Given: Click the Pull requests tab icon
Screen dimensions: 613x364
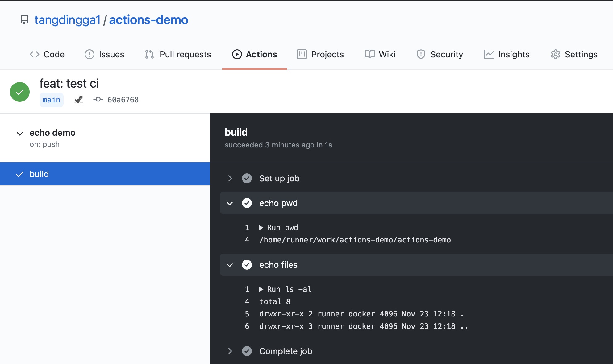Looking at the screenshot, I should click(x=149, y=54).
